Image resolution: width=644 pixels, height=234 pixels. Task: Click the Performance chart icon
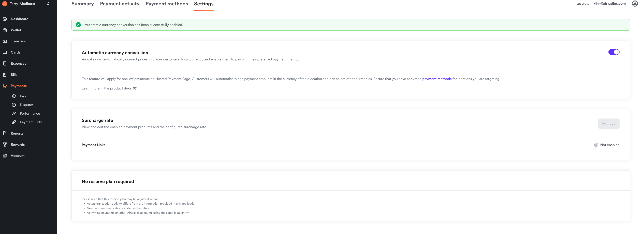[14, 114]
